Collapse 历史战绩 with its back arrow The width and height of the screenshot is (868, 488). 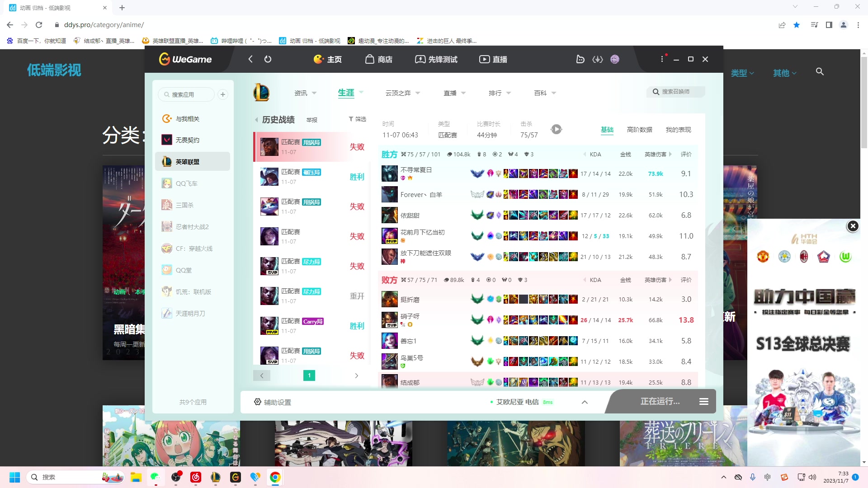pyautogui.click(x=257, y=120)
